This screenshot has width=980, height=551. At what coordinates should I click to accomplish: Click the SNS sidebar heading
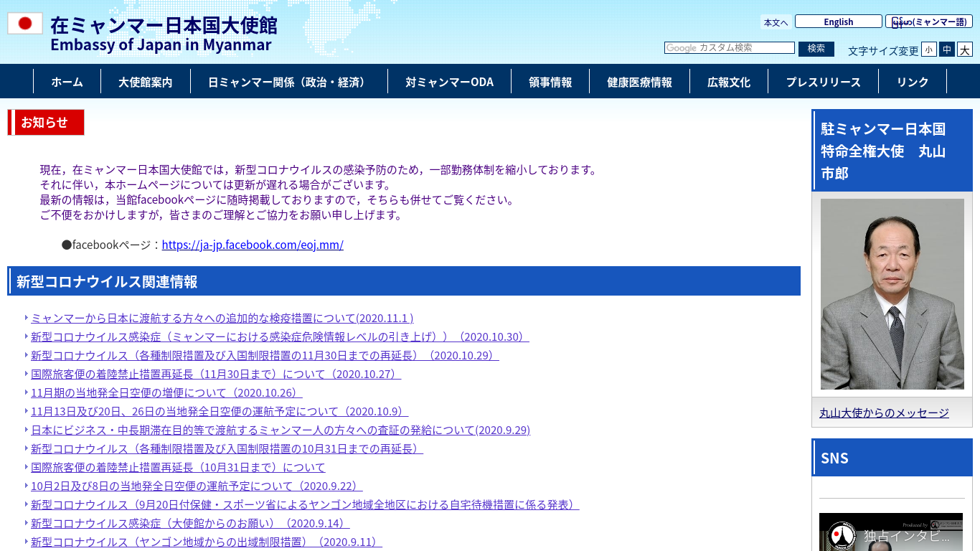pyautogui.click(x=892, y=458)
